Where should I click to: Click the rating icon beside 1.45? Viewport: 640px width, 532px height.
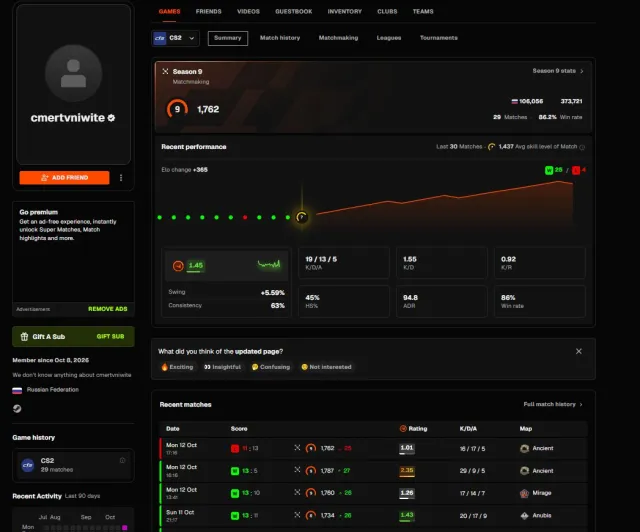178,266
